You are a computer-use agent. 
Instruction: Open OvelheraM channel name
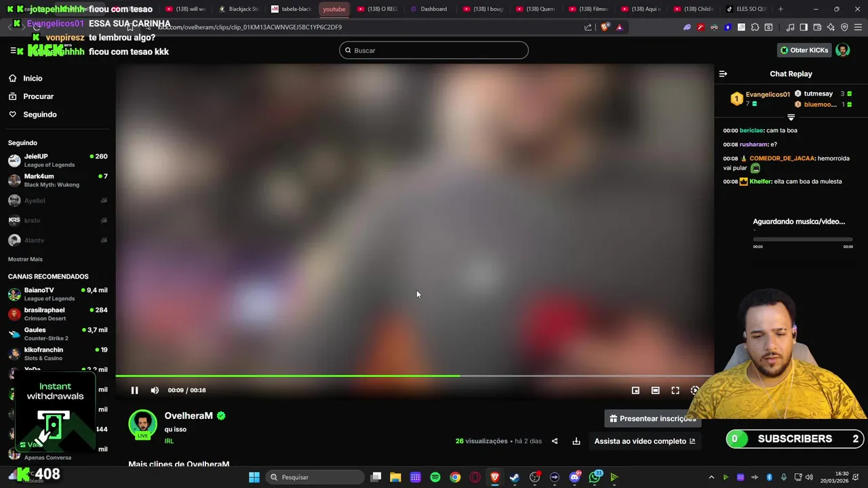[x=189, y=415]
